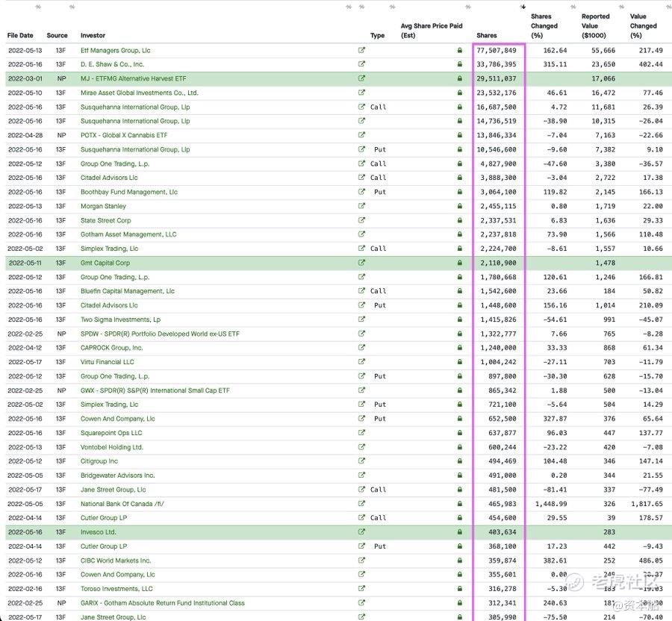Image resolution: width=672 pixels, height=621 pixels.
Task: Open external link icon for Gmt Capital Corp
Action: [361, 263]
